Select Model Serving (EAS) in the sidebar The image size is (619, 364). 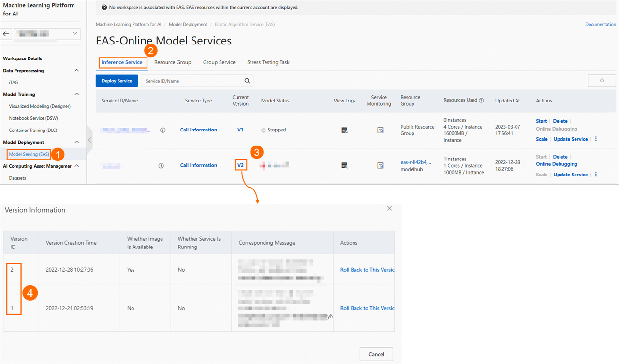point(29,154)
